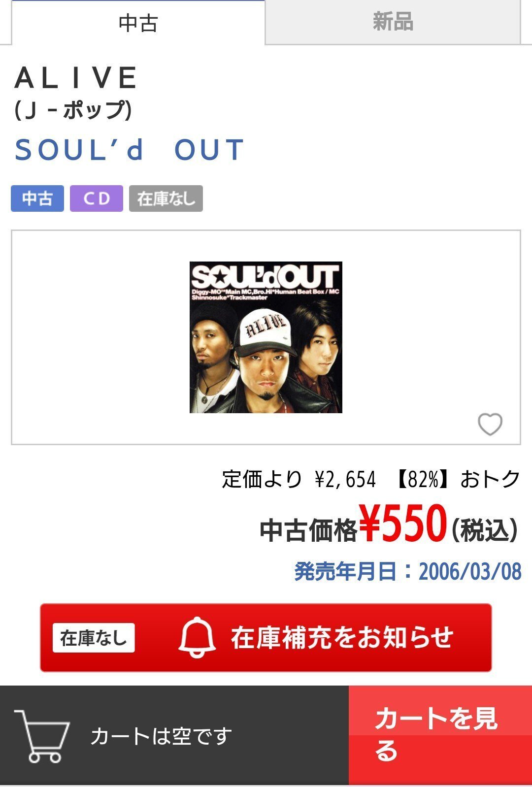Open the cart with カートを見る button
Image resolution: width=532 pixels, height=787 pixels.
coord(440,735)
